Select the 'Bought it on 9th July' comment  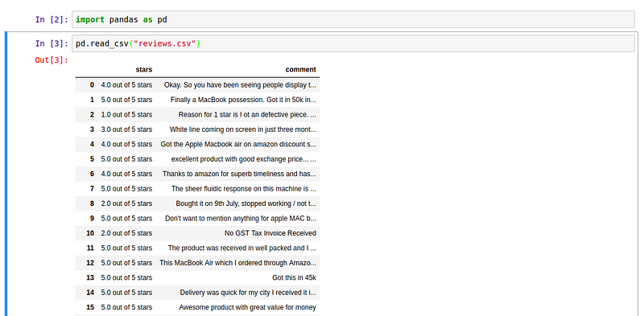(x=246, y=203)
